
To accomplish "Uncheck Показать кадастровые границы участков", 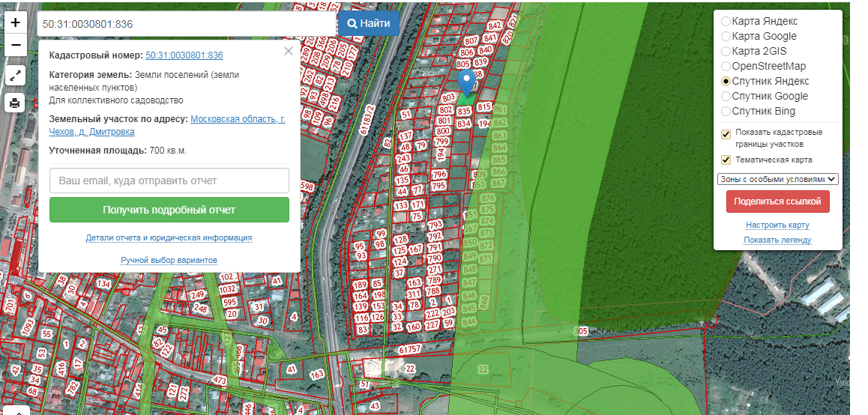I will click(726, 135).
